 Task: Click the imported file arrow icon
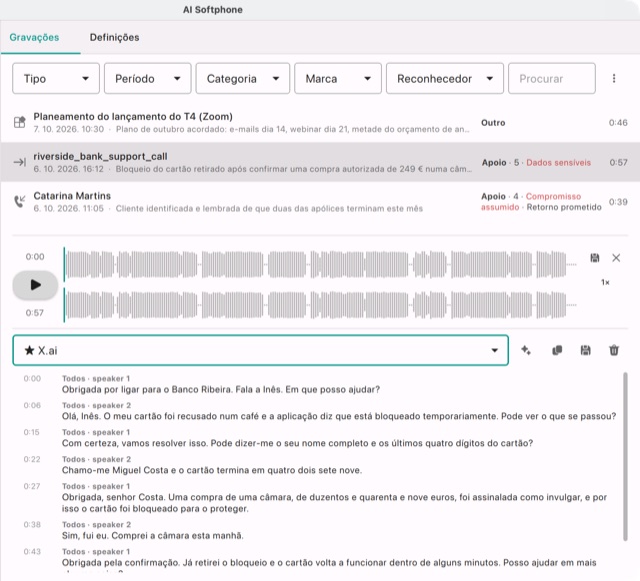pos(20,162)
